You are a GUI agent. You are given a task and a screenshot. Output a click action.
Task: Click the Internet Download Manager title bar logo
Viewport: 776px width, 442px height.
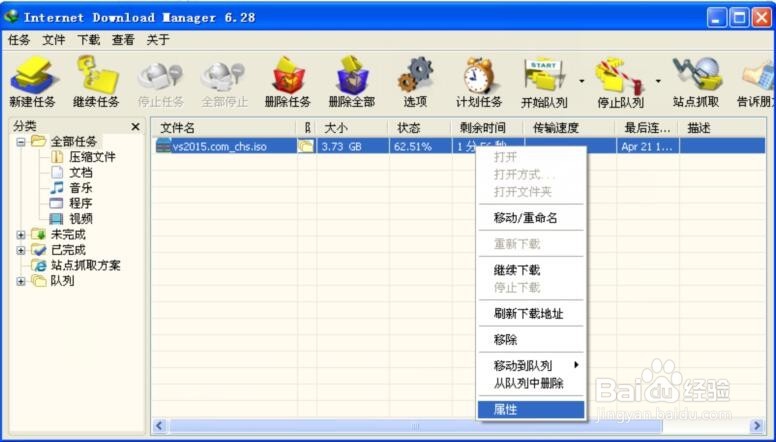(10, 17)
